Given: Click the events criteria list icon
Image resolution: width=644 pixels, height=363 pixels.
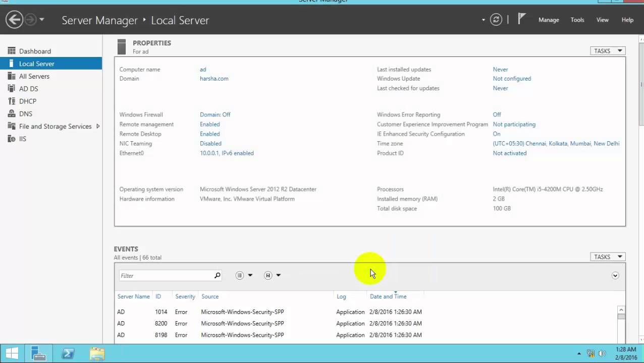Looking at the screenshot, I should point(240,275).
